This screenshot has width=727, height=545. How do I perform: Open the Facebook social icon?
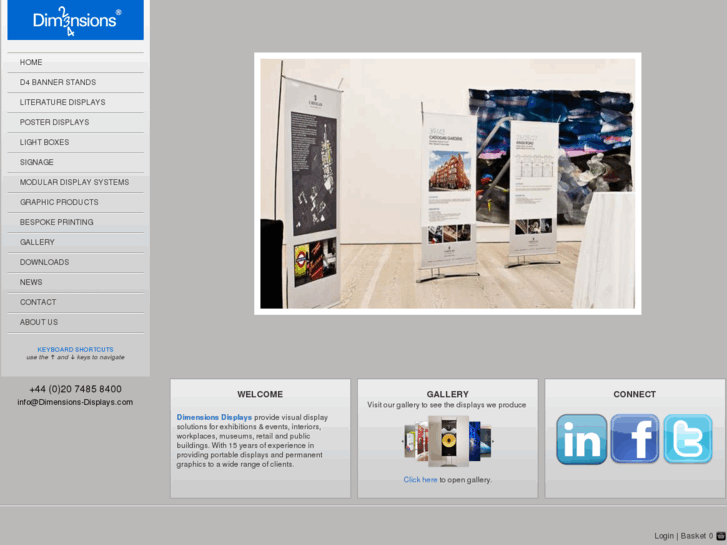point(635,439)
